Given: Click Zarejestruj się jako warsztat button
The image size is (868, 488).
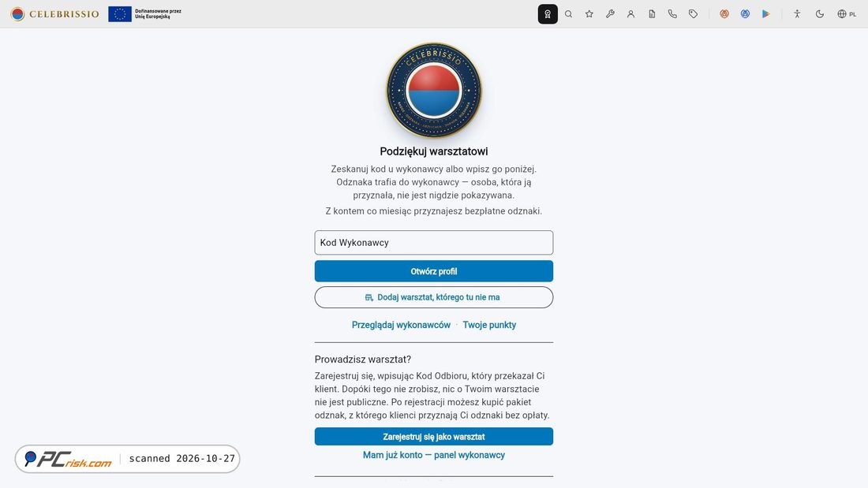Looking at the screenshot, I should click(x=434, y=437).
